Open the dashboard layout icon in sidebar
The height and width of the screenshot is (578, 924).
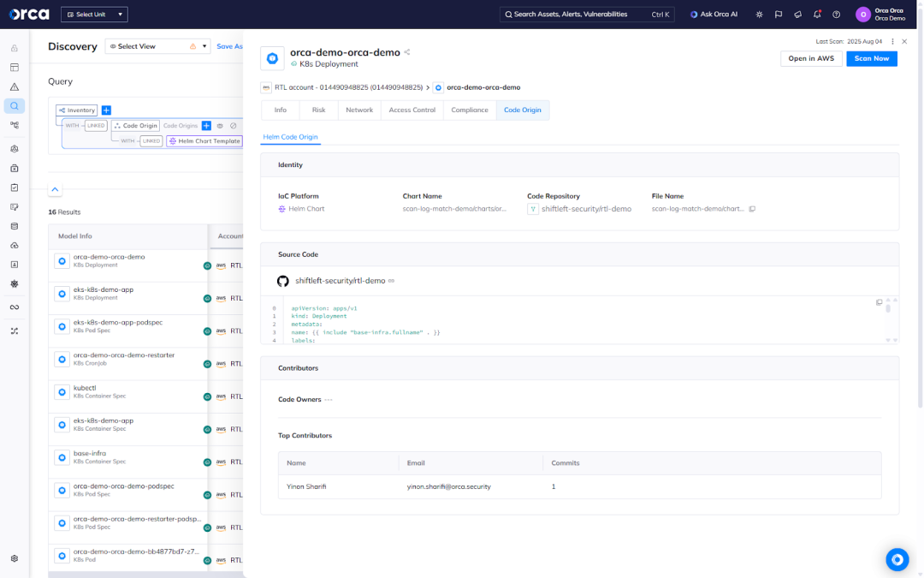15,68
